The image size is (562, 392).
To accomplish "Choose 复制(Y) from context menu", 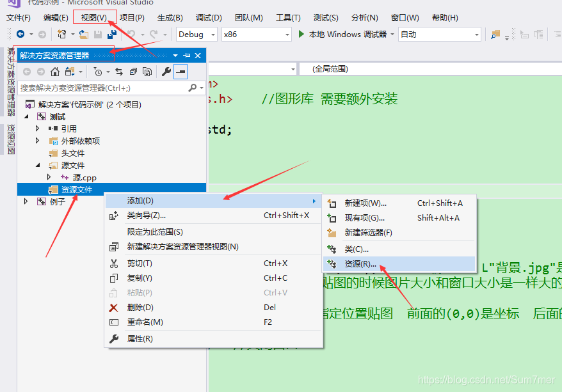I will (213, 278).
